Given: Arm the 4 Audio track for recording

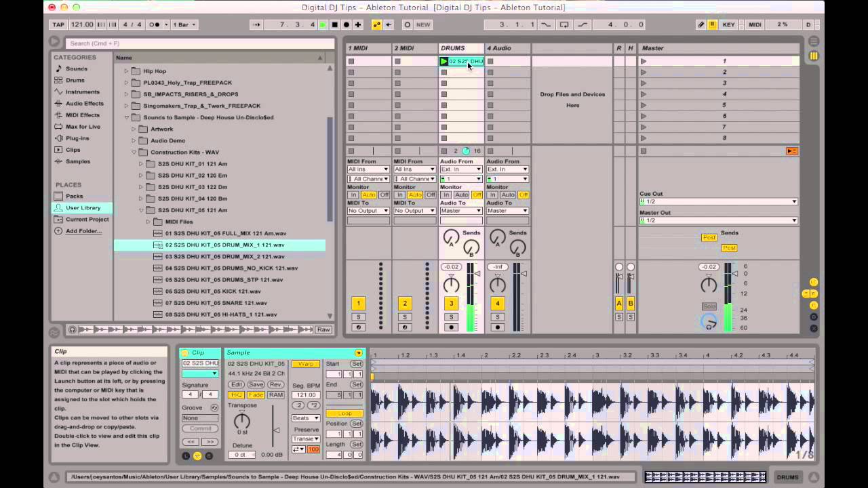Looking at the screenshot, I should tap(498, 327).
